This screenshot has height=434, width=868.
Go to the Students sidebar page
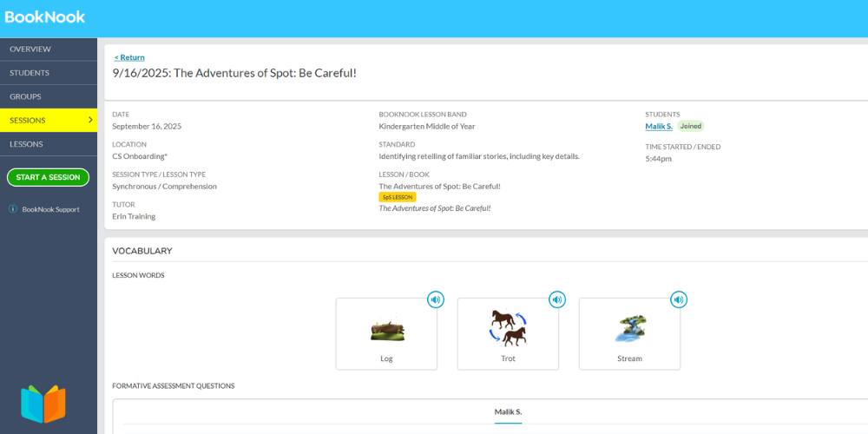30,73
